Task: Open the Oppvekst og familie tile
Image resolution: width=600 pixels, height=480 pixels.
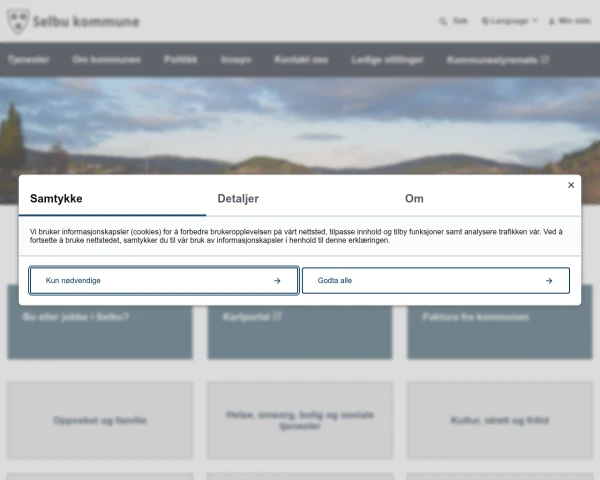Action: click(x=100, y=420)
